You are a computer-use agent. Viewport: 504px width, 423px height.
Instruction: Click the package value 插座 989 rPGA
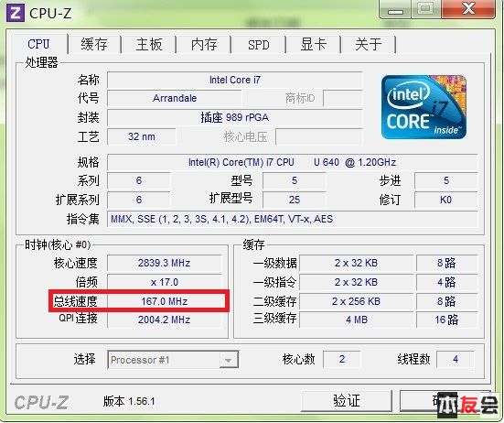235,117
